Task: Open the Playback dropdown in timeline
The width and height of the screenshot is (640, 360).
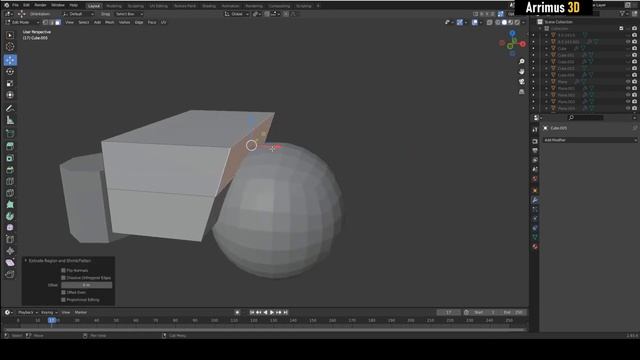Action: (27, 312)
